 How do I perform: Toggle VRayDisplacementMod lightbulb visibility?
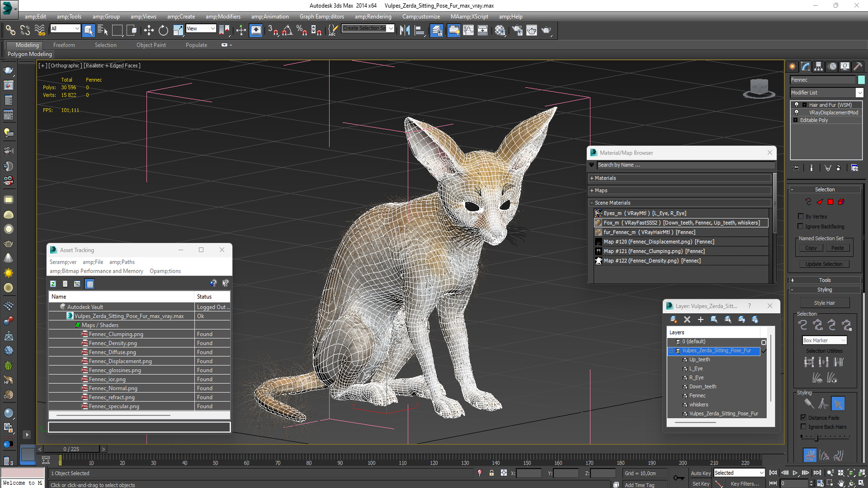(x=797, y=113)
